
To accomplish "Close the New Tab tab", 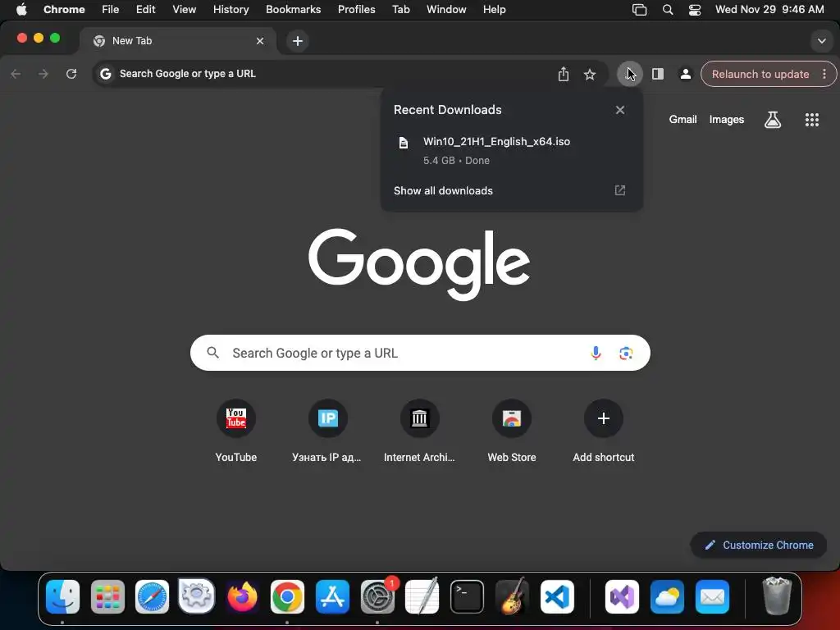I will (260, 41).
